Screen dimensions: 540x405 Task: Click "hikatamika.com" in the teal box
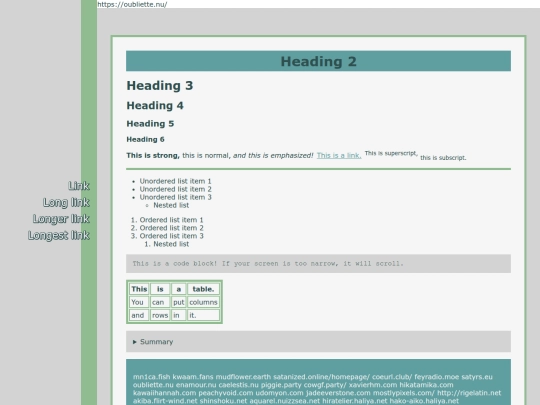coord(426,385)
